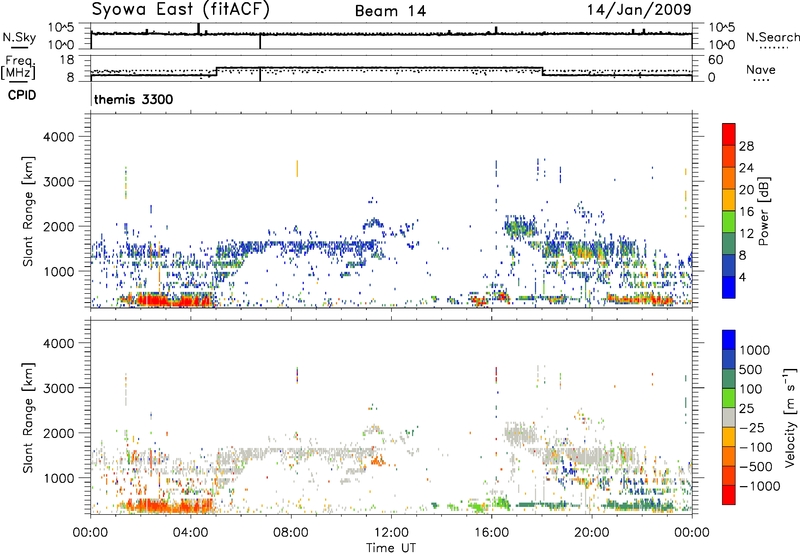800x554 pixels.
Task: Select the '-1000' label on Velocity colorbar
Action: (x=760, y=486)
